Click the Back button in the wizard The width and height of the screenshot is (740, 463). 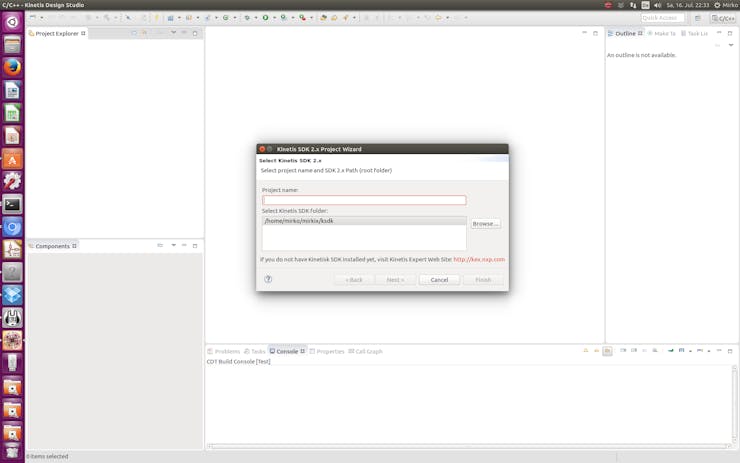coord(353,280)
